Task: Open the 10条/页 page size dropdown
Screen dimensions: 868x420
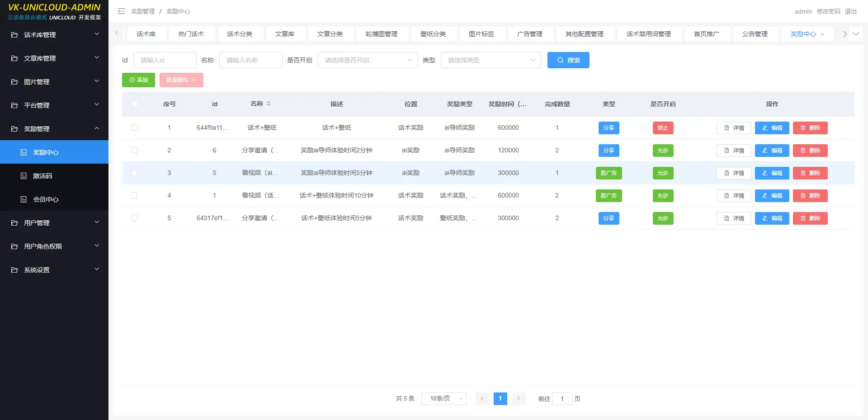Action: click(444, 399)
